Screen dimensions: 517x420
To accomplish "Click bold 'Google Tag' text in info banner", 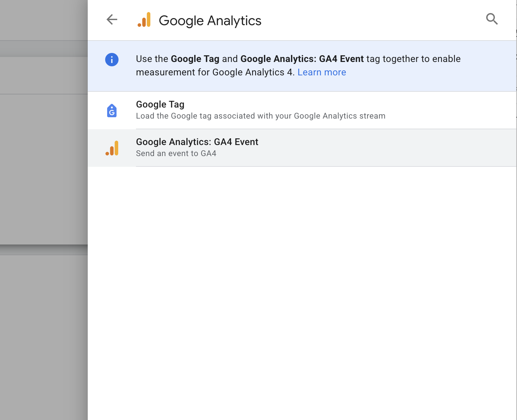I will tap(195, 59).
